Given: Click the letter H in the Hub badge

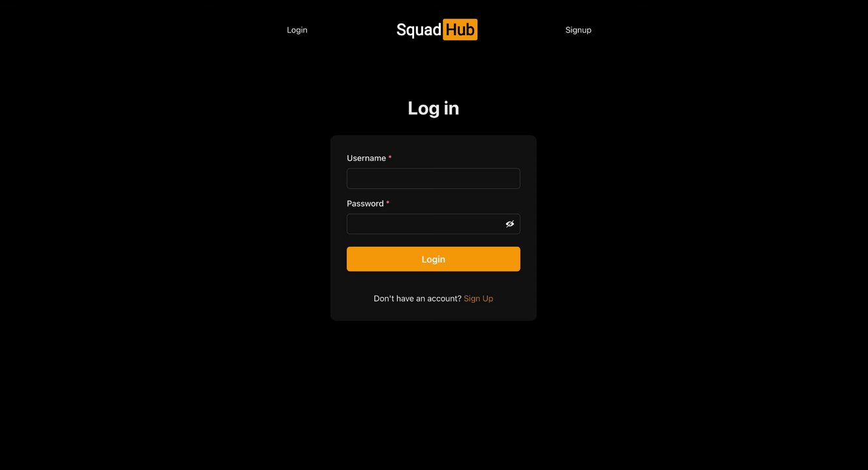Looking at the screenshot, I should (x=451, y=30).
